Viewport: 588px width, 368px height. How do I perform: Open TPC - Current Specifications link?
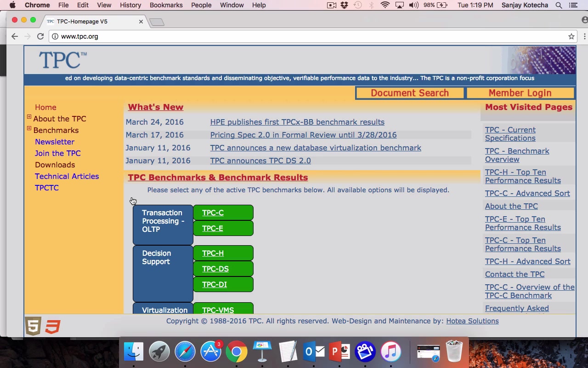point(510,134)
